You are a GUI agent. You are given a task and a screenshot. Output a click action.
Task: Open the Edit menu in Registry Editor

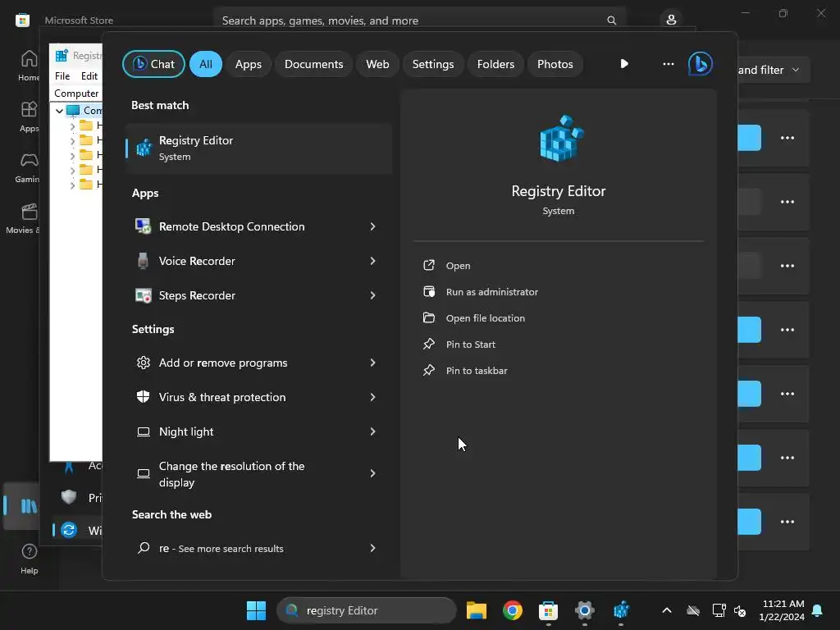point(89,76)
